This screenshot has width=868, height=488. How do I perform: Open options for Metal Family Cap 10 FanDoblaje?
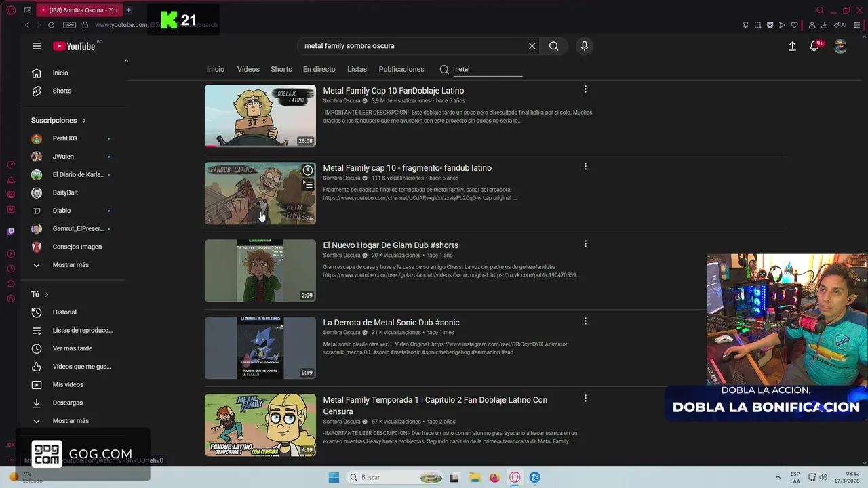(x=585, y=89)
